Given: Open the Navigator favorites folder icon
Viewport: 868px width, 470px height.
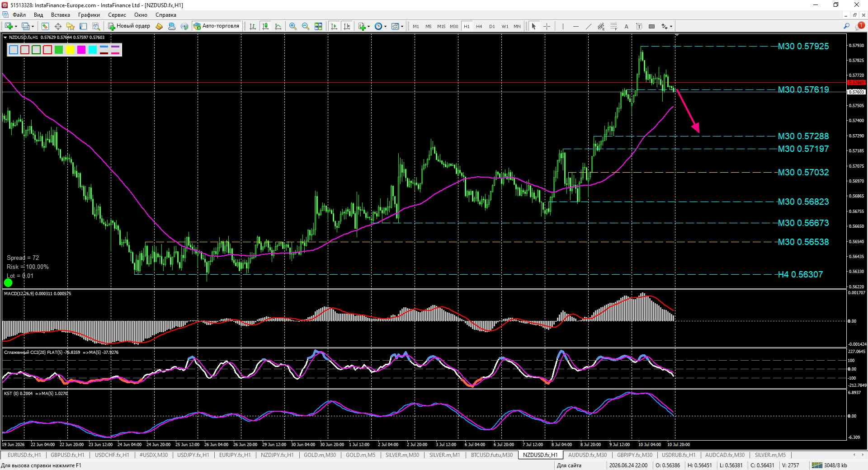Looking at the screenshot, I should click(71, 26).
